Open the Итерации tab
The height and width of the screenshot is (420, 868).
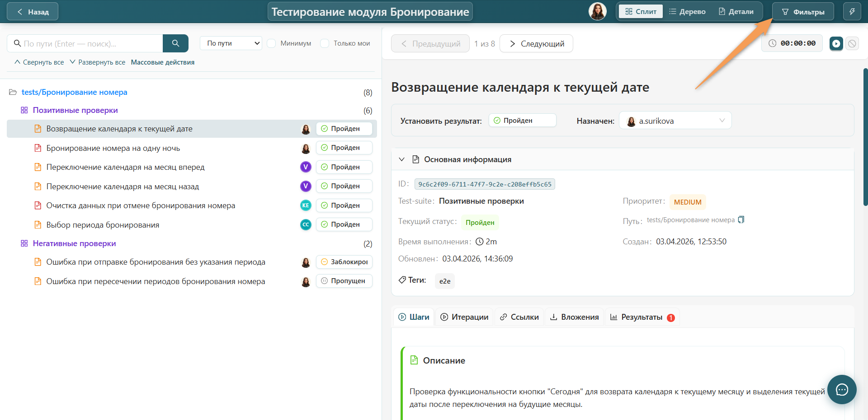464,317
